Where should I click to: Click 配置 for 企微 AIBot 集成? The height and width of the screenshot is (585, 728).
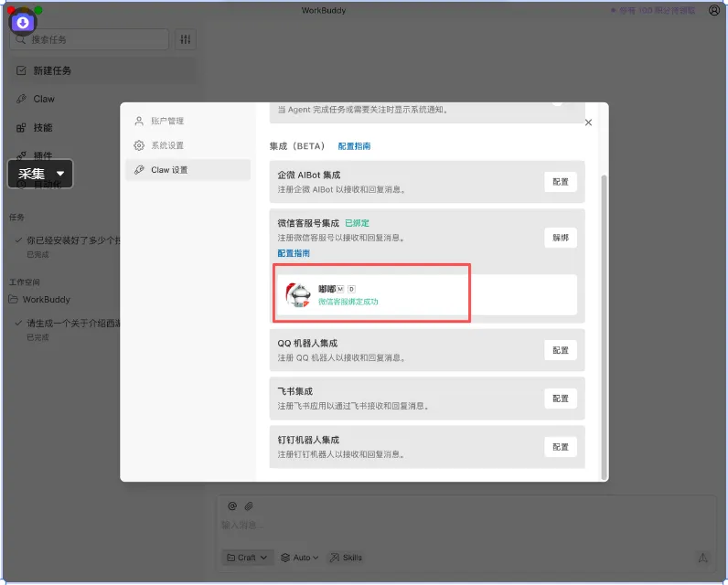tap(561, 182)
